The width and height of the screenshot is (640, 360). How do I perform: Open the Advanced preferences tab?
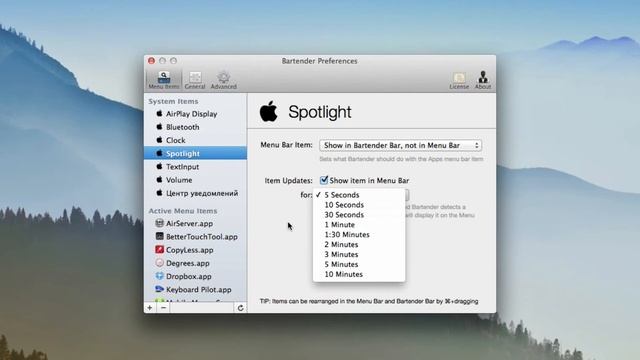(x=223, y=80)
